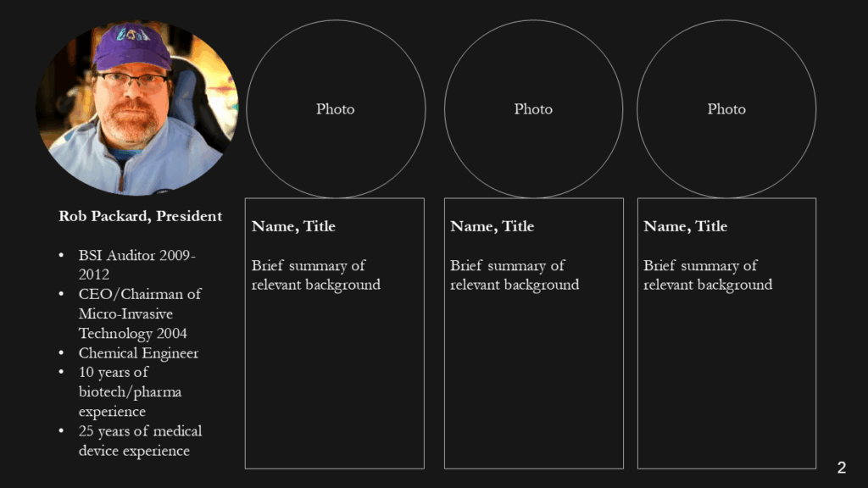Click empty space inside the rightmost bordered box

point(726,381)
